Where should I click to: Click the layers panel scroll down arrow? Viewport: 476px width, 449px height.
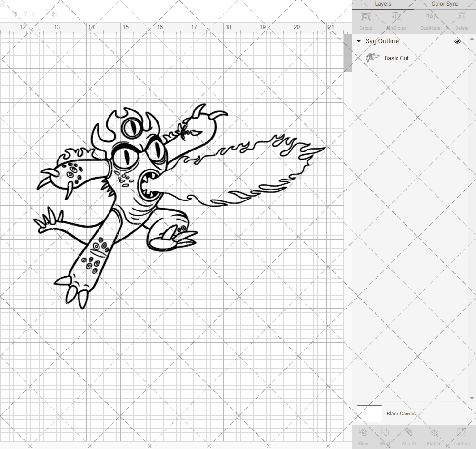pos(471,398)
